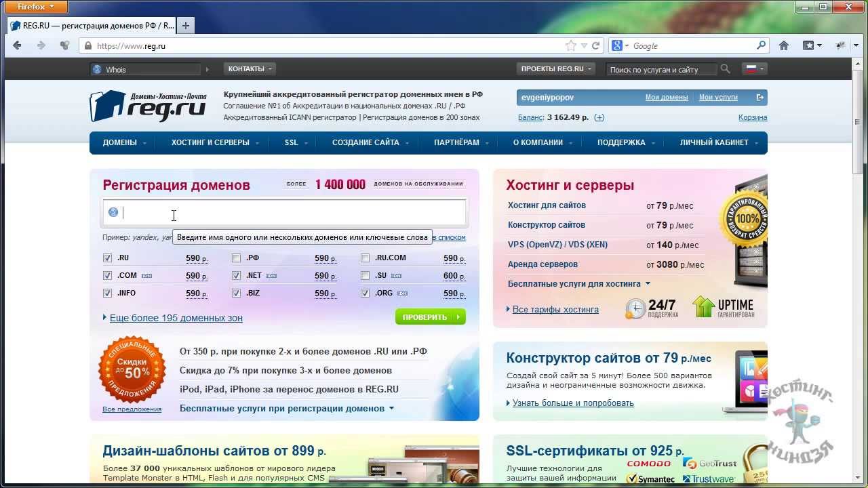
Task: Open the history dropdown arrow in URL bar
Action: click(584, 46)
